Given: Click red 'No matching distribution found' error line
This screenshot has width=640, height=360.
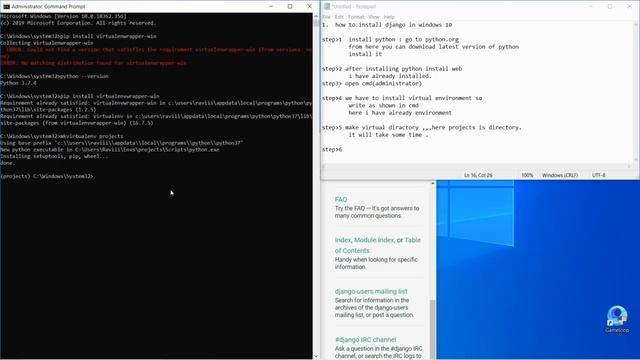Looking at the screenshot, I should tap(93, 63).
